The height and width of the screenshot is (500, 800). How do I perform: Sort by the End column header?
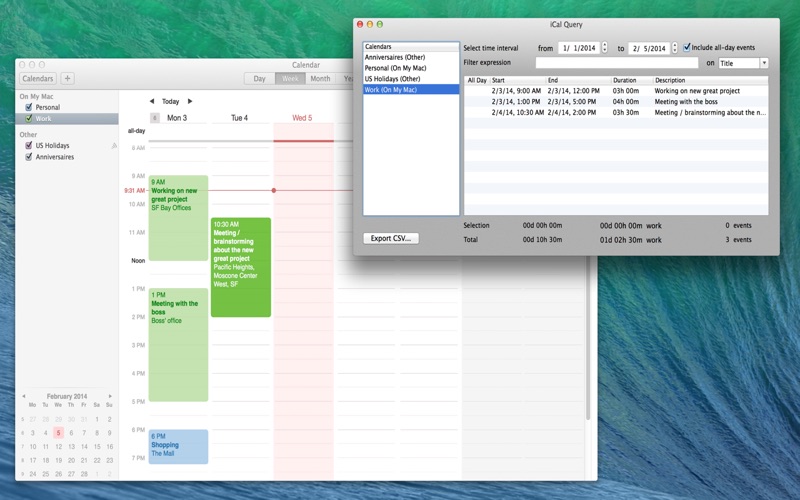(578, 80)
